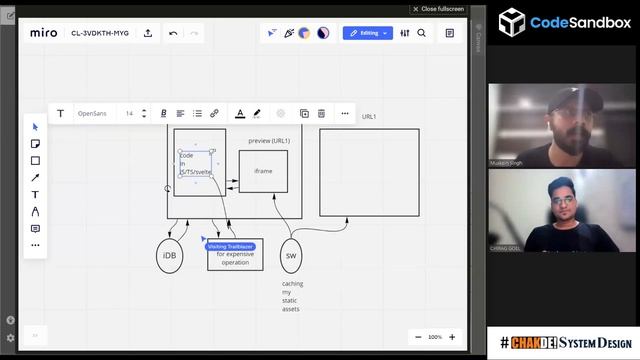Select 'caching my static assets' text
Image resolution: width=640 pixels, height=360 pixels.
click(292, 296)
